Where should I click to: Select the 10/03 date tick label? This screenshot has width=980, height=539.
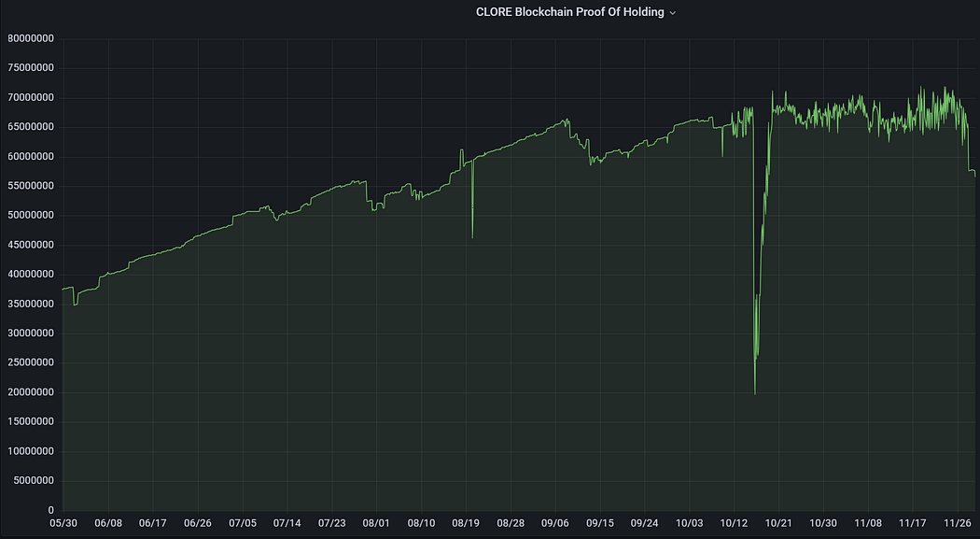click(690, 523)
